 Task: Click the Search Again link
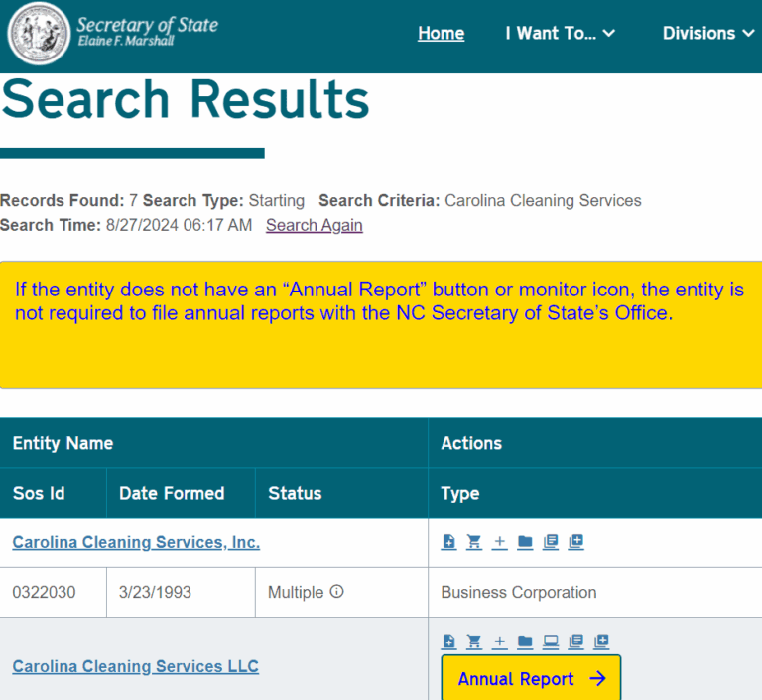(x=314, y=225)
